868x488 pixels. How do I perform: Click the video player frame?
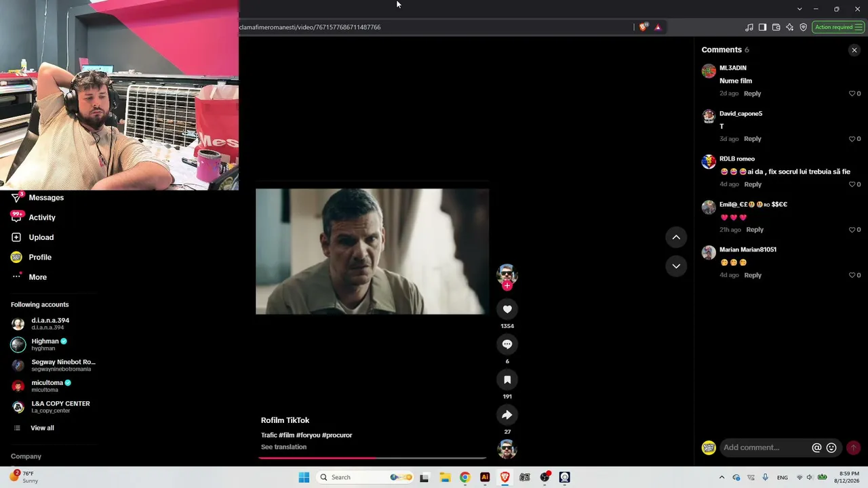(x=372, y=251)
